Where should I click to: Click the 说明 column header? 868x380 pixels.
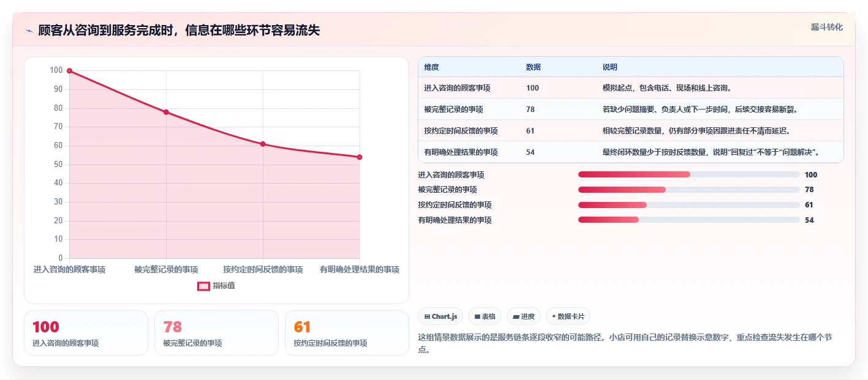(609, 67)
